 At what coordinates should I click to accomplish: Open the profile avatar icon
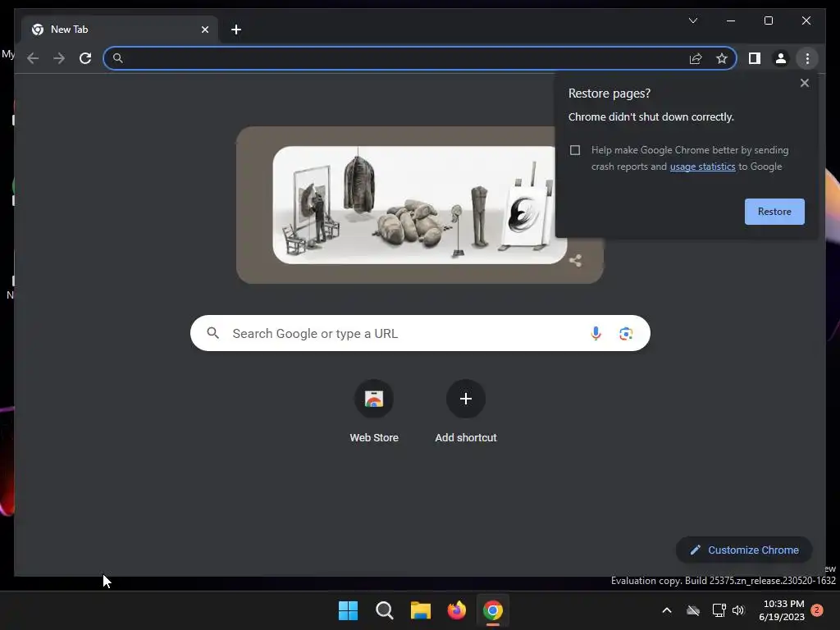pos(781,58)
